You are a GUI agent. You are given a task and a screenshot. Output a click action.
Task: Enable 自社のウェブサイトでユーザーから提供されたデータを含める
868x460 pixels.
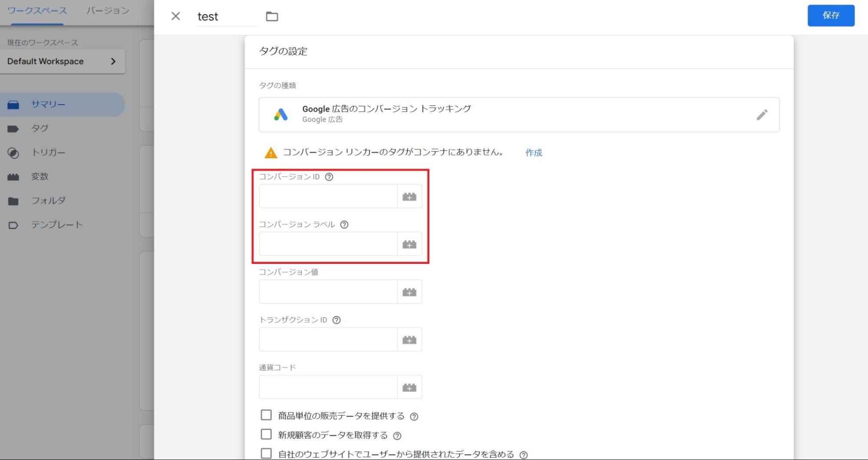pyautogui.click(x=266, y=453)
